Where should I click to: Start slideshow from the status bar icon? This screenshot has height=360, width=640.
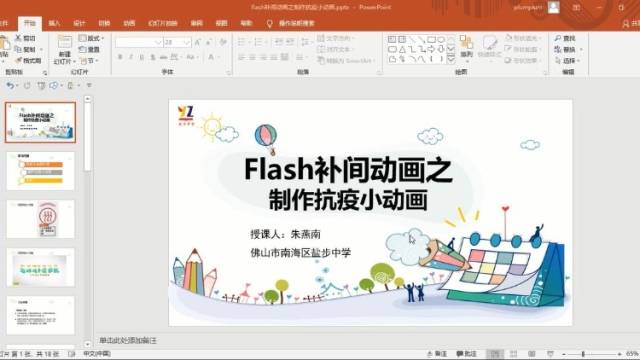pyautogui.click(x=550, y=354)
